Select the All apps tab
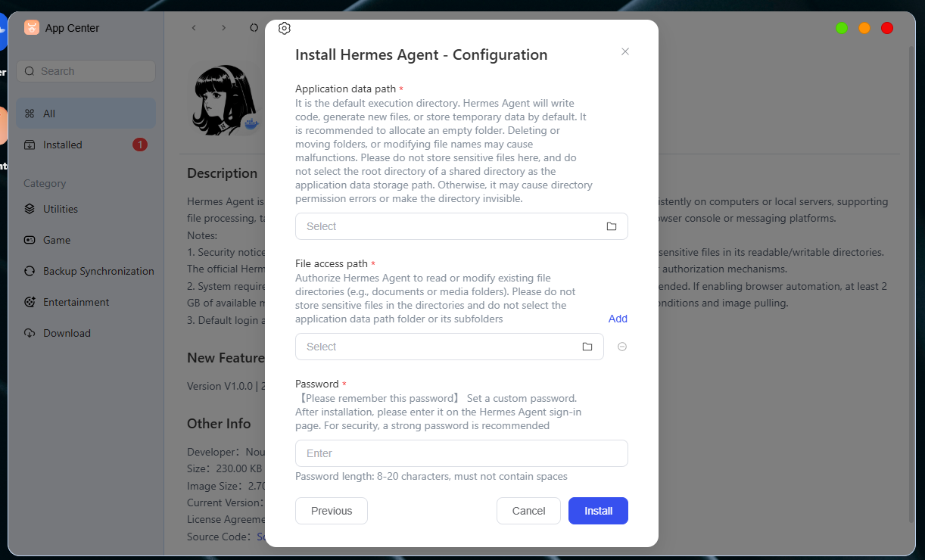This screenshot has height=560, width=925. 86,114
